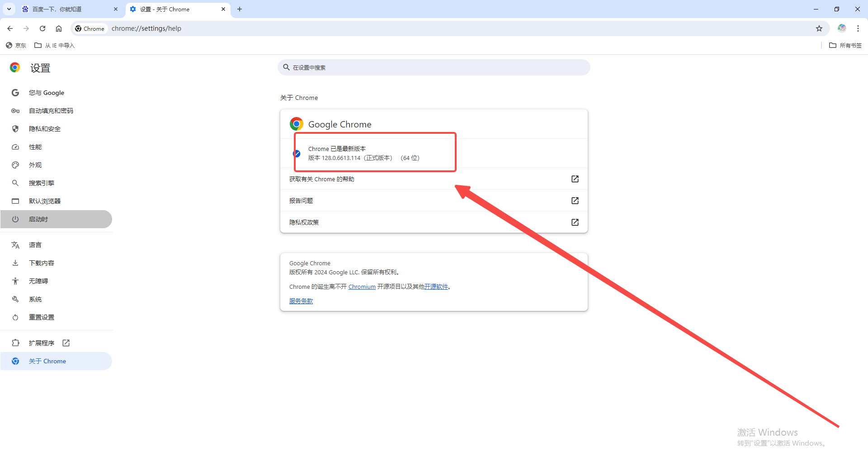This screenshot has width=868, height=470.
Task: Click the Chrome site info chip
Action: [90, 28]
